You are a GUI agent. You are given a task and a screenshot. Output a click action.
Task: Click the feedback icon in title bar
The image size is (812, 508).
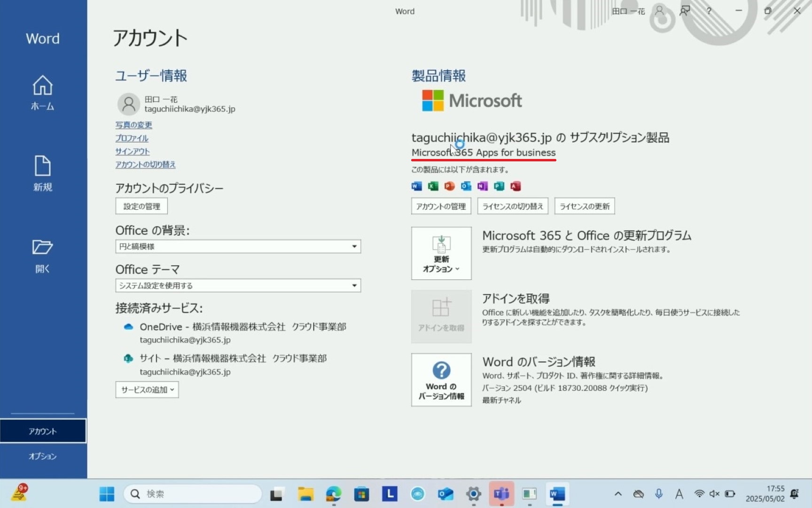(685, 11)
